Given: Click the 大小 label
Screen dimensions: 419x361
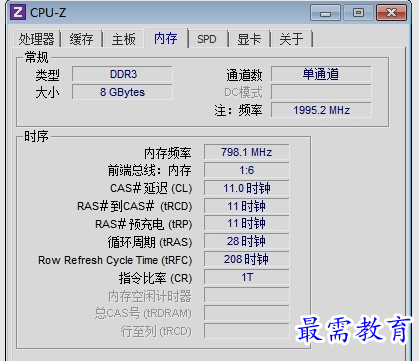Looking at the screenshot, I should tap(47, 92).
